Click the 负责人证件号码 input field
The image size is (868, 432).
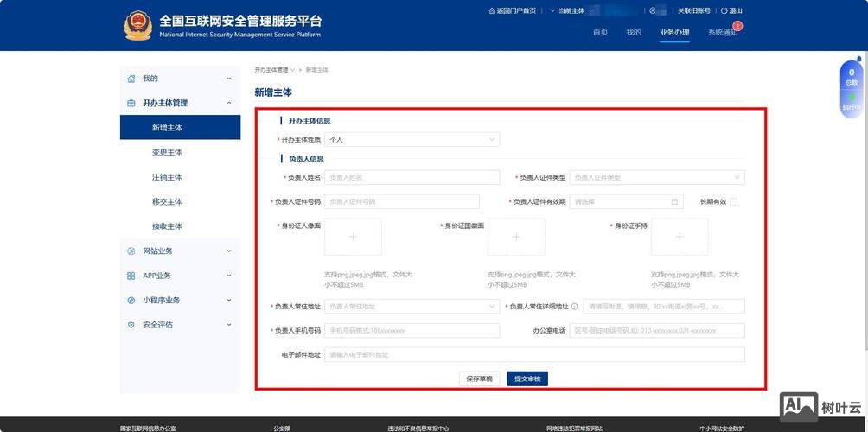(402, 202)
